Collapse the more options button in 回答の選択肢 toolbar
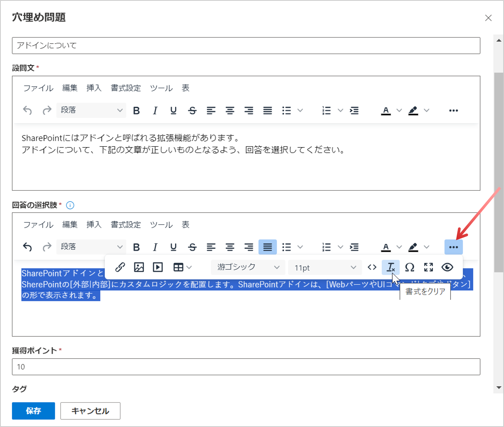Screen dimensions: 504x427 click(453, 247)
